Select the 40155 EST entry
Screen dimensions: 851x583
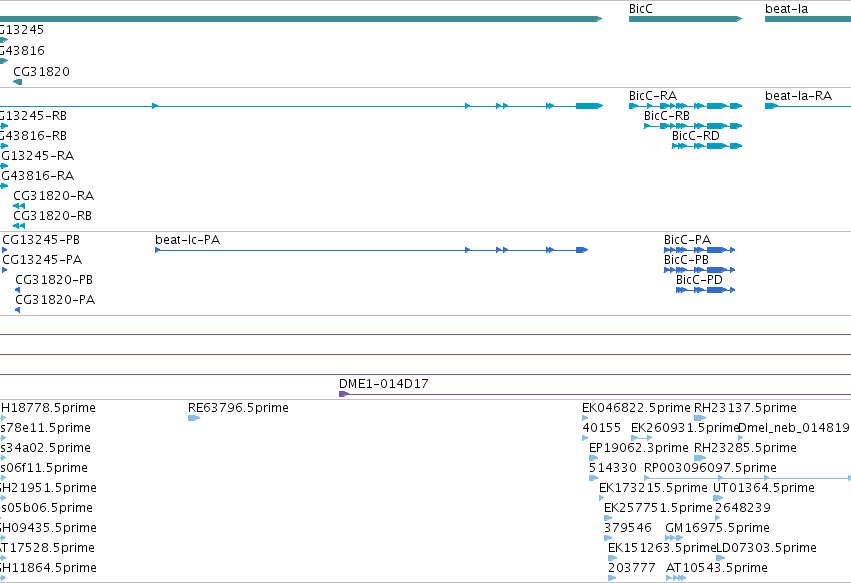pos(585,438)
